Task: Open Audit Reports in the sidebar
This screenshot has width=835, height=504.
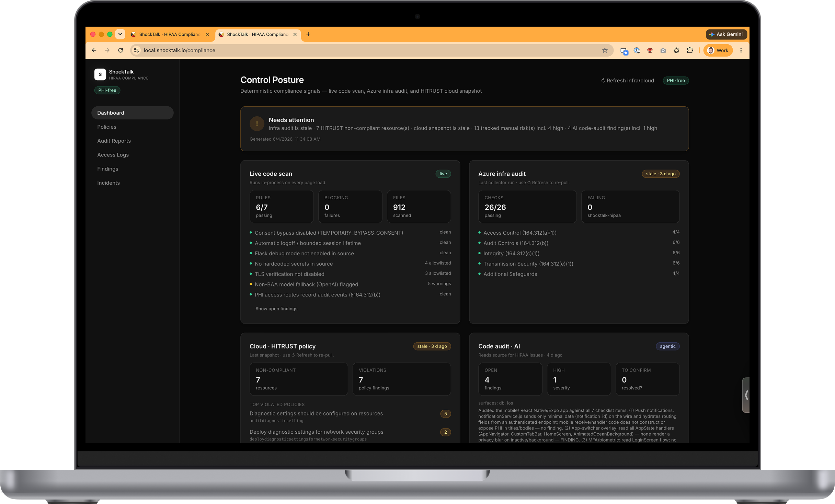Action: click(x=133, y=141)
